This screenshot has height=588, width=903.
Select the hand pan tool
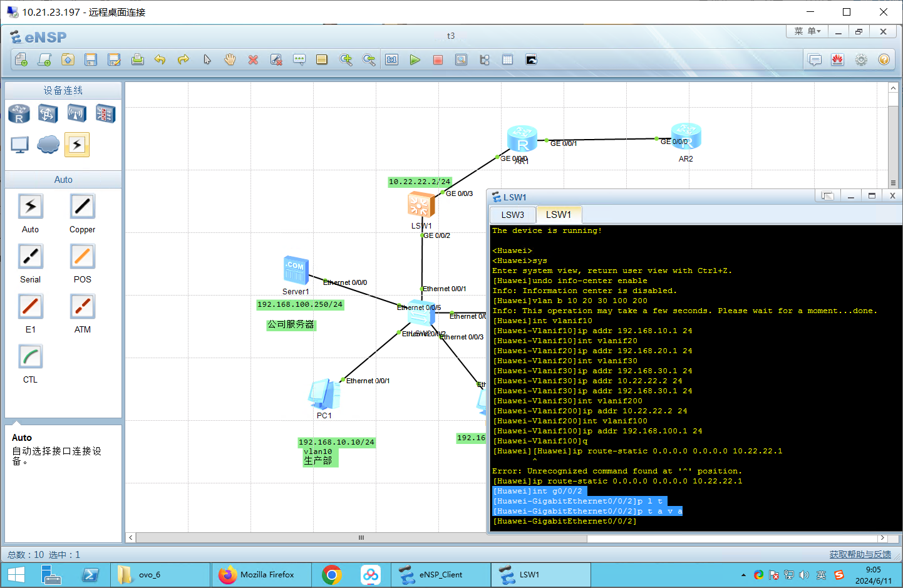(x=230, y=59)
